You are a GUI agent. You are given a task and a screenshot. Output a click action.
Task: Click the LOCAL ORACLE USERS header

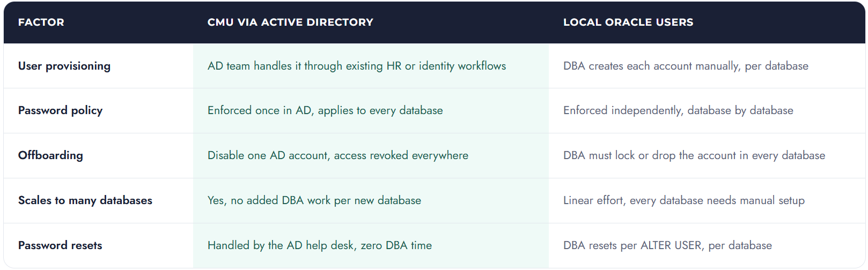tap(628, 22)
